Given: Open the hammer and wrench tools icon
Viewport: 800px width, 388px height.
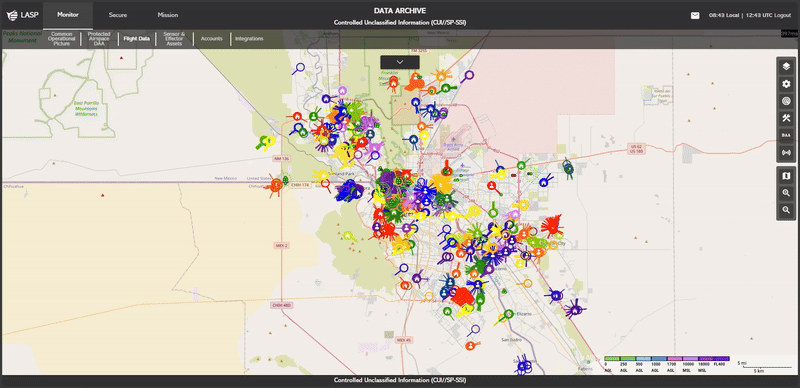Looking at the screenshot, I should click(786, 118).
